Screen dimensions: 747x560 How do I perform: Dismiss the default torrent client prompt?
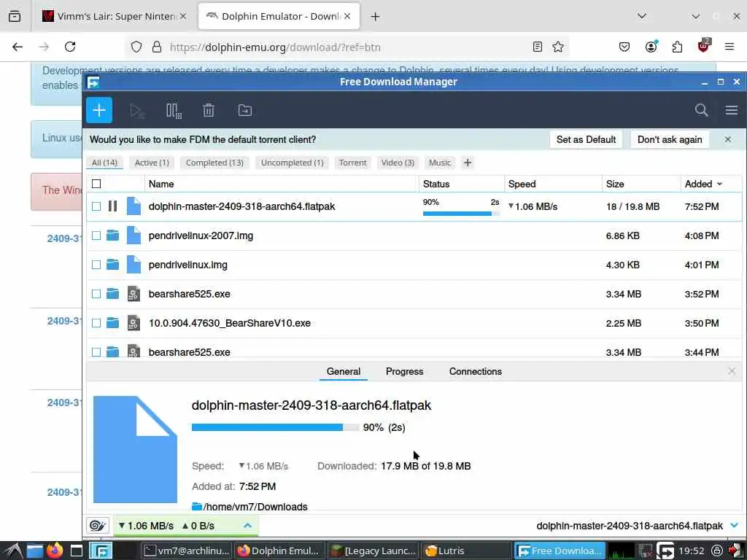pos(728,139)
